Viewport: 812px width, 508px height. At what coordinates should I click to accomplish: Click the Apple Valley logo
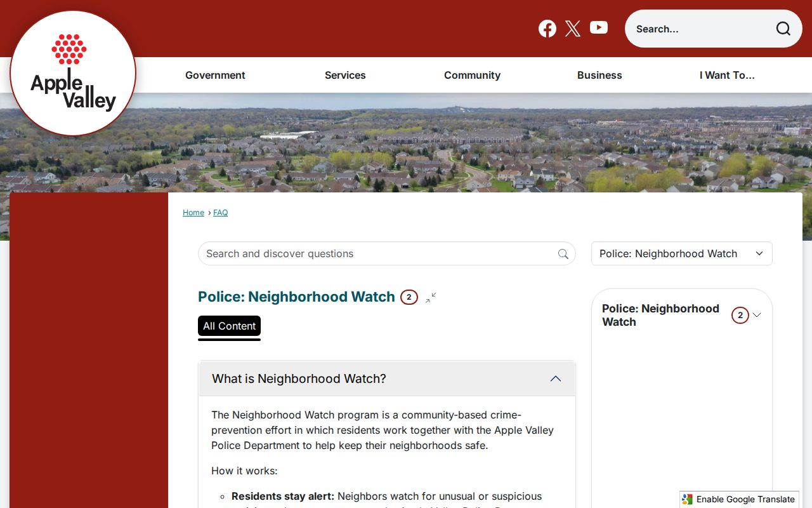(x=73, y=73)
